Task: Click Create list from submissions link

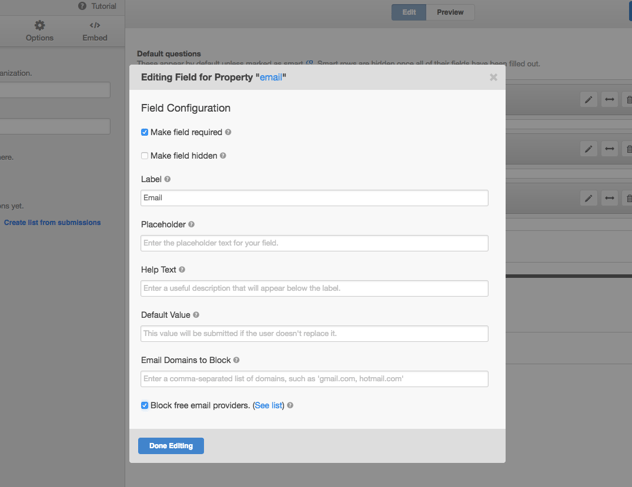Action: pyautogui.click(x=52, y=222)
